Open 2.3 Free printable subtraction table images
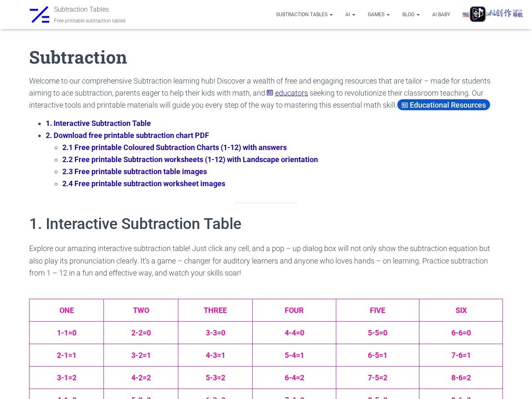 point(135,172)
